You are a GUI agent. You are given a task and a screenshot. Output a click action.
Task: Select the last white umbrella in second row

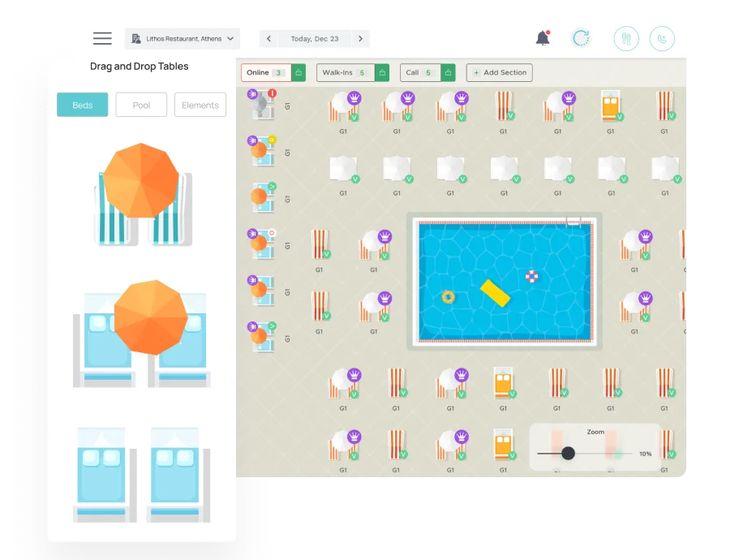[666, 170]
